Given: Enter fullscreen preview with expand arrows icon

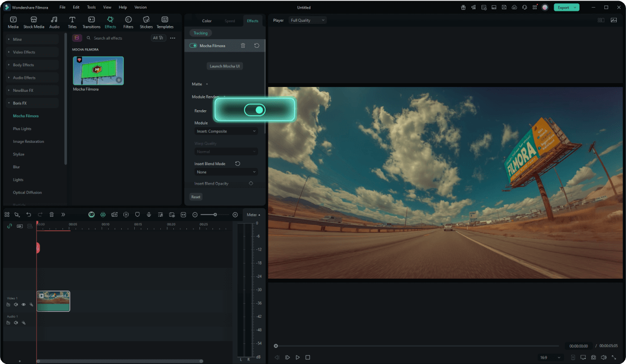Looking at the screenshot, I should coord(614,357).
